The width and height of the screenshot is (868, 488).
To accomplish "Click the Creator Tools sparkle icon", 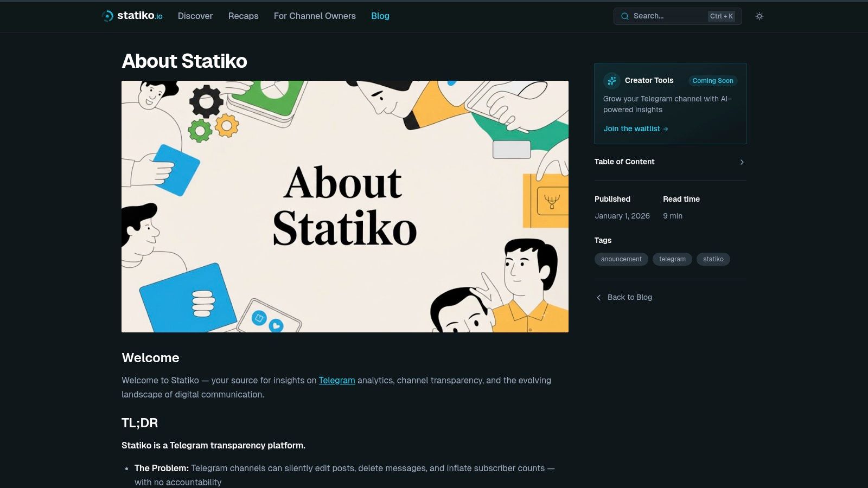I will [612, 81].
